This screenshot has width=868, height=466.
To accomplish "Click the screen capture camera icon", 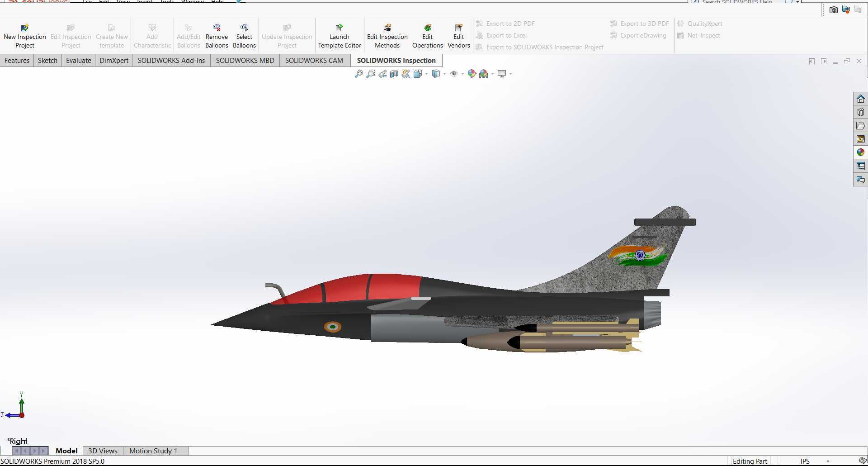I will [x=833, y=10].
